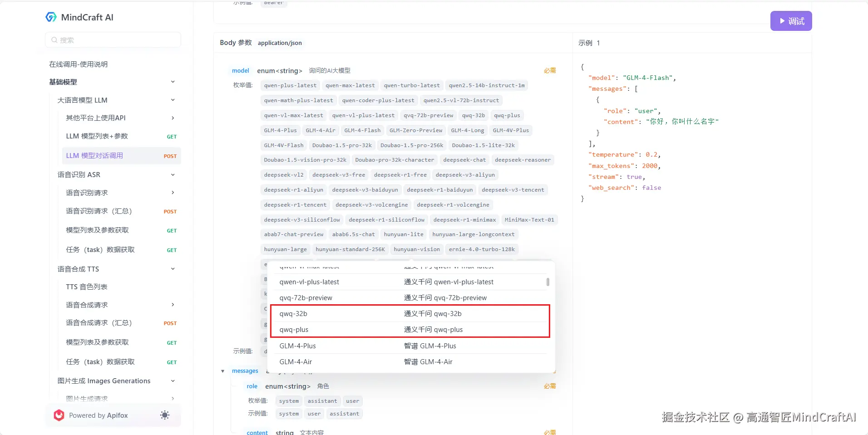Screen dimensions: 868x435
Task: Toggle the dark/light theme sun icon
Action: tap(165, 415)
